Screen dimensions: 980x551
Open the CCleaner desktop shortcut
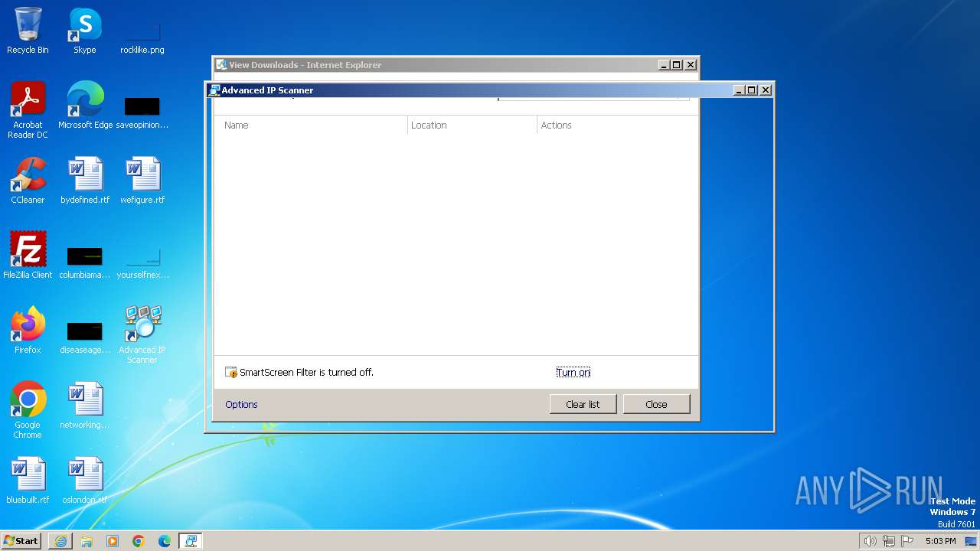pyautogui.click(x=28, y=181)
